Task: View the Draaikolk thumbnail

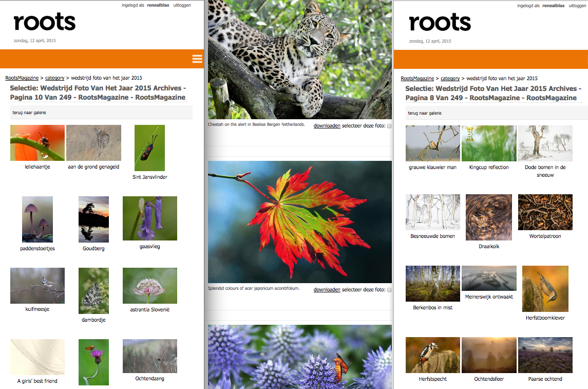Action: click(489, 217)
